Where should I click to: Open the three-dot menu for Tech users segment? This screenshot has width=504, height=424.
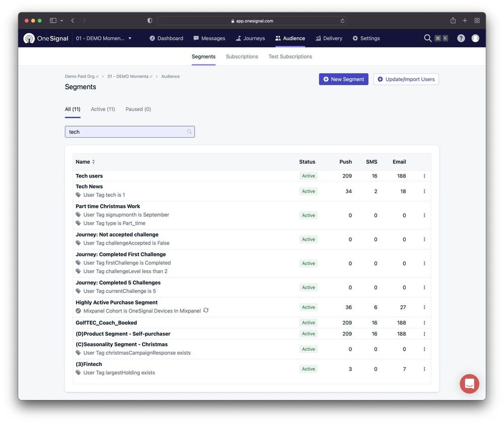(424, 175)
